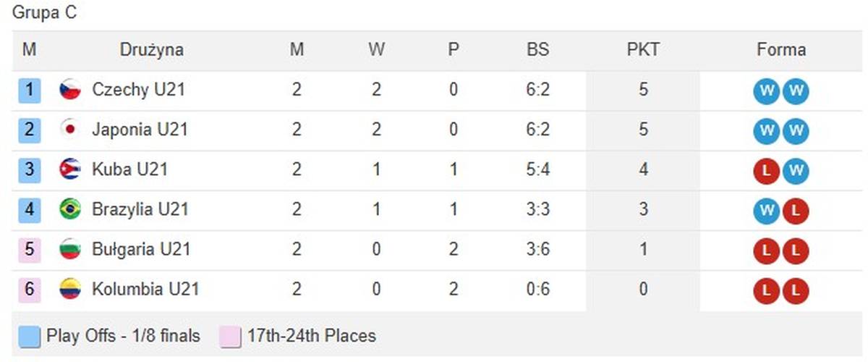
Task: Click the blue Play Offs legend swatch
Action: click(x=29, y=337)
